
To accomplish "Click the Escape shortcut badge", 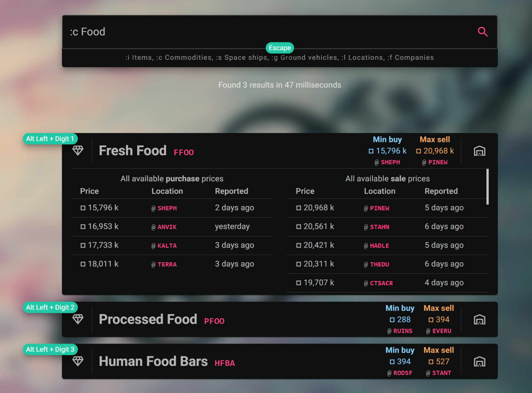I will (x=279, y=48).
